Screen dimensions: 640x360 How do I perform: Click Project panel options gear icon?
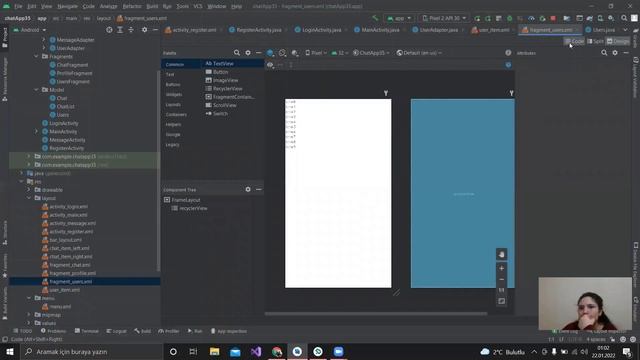pyautogui.click(x=144, y=30)
